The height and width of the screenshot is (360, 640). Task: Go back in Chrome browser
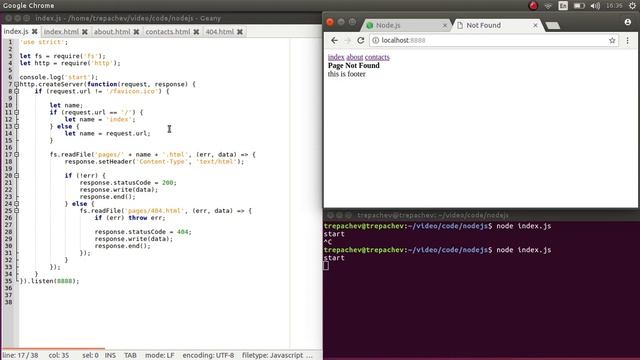[334, 40]
